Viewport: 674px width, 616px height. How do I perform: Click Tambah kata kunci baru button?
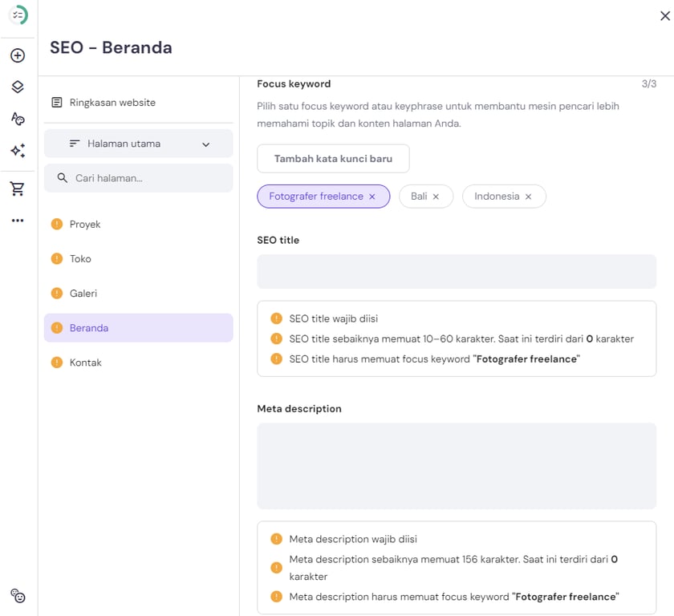pos(333,158)
